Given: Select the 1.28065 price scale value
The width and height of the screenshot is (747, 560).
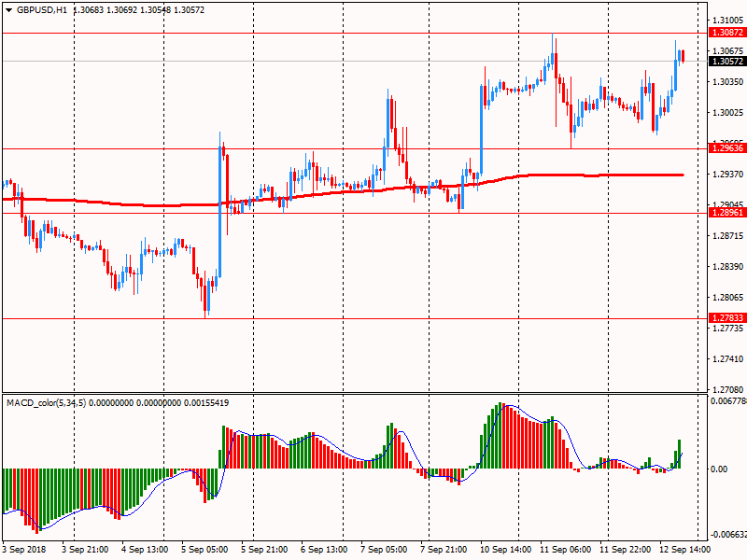Looking at the screenshot, I should click(x=727, y=298).
